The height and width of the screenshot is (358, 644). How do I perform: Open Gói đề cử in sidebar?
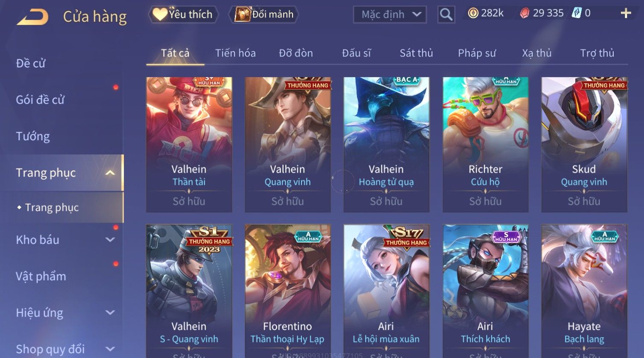click(x=40, y=100)
